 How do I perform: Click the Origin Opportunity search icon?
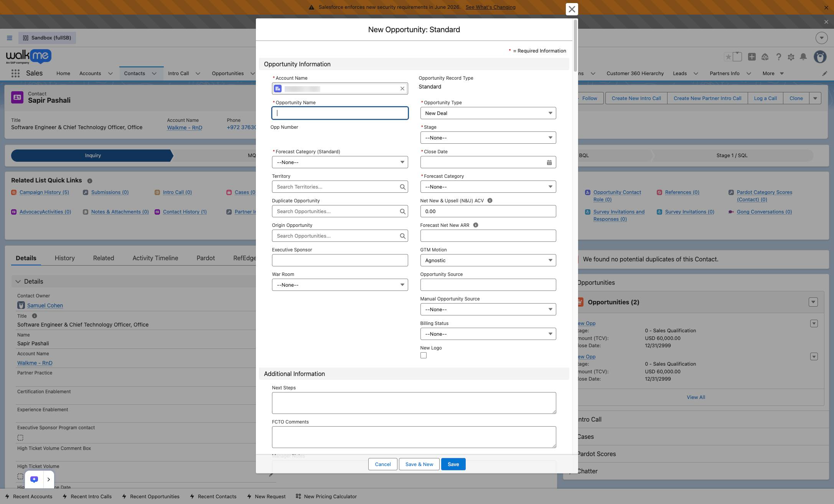click(x=402, y=236)
